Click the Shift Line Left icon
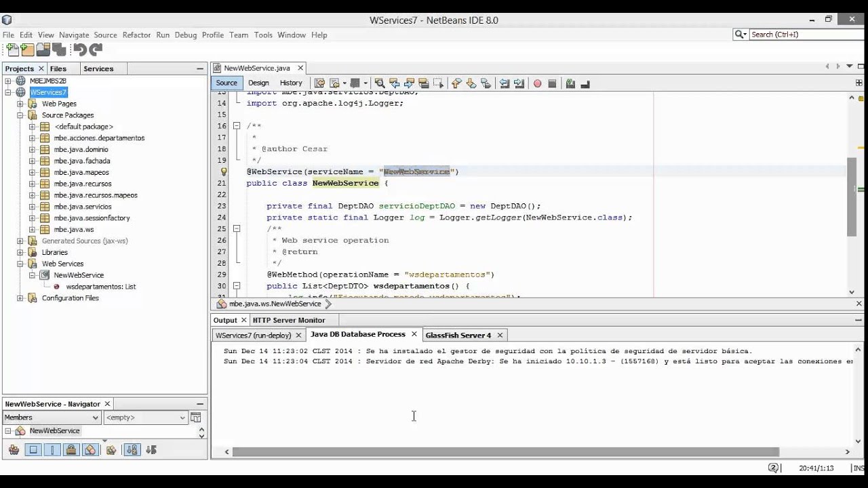The height and width of the screenshot is (488, 868). 505,83
